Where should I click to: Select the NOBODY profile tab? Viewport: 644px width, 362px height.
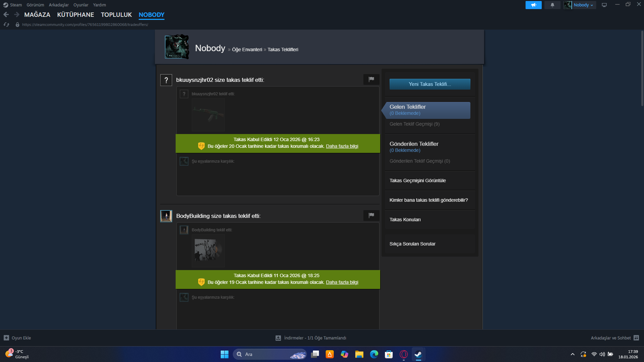click(151, 15)
